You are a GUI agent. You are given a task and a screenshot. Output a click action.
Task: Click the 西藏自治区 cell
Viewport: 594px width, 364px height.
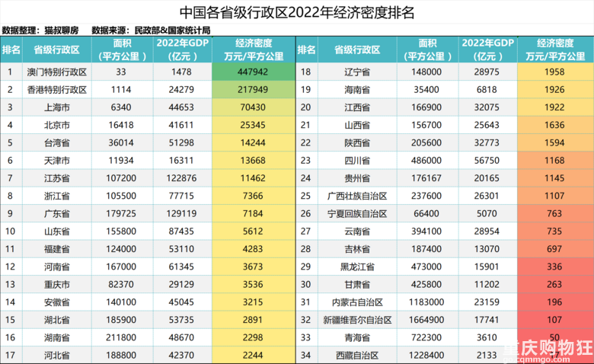(x=357, y=356)
